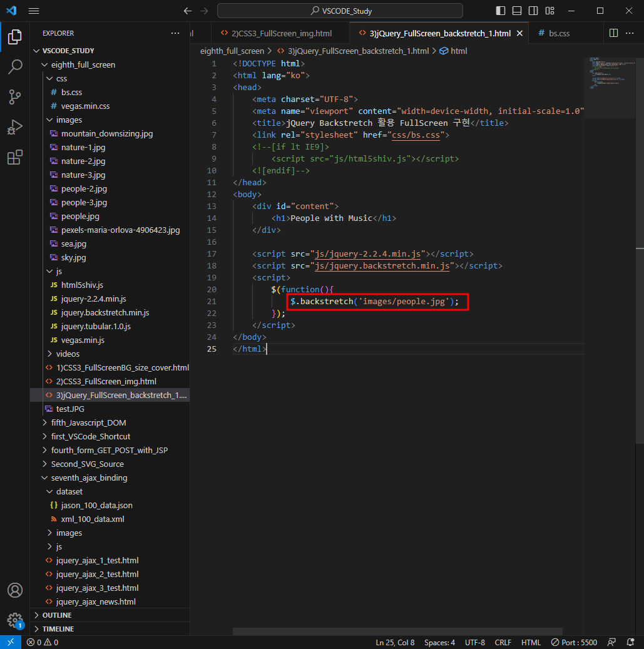Click eighth_full_screen in breadcrumb
Image resolution: width=644 pixels, height=649 pixels.
point(232,51)
